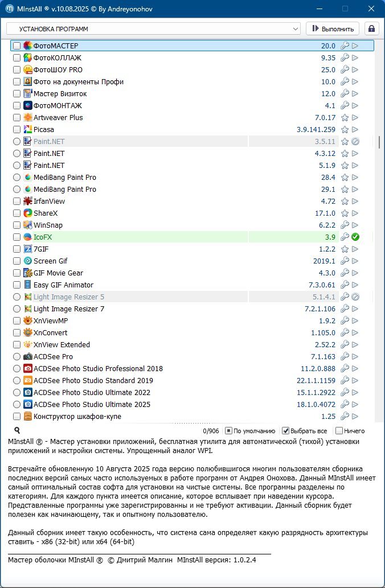Click the program list vertical scrollbar thumb
385x588 pixels.
coord(379,142)
